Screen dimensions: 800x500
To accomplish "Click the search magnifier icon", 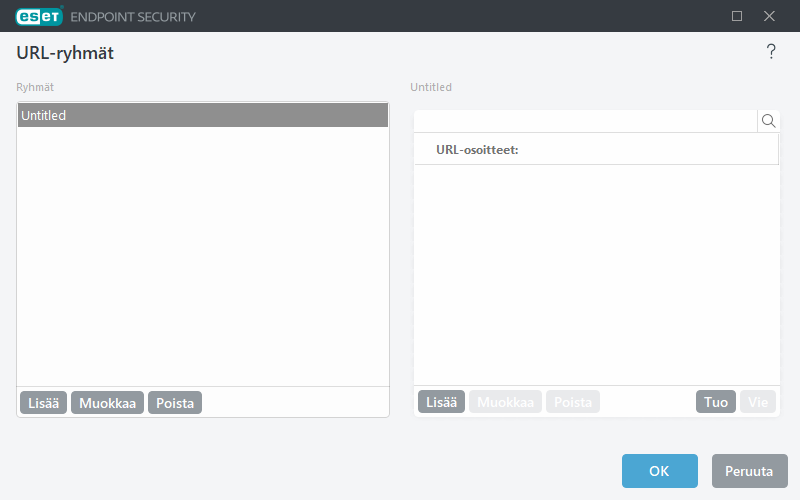I will [768, 121].
